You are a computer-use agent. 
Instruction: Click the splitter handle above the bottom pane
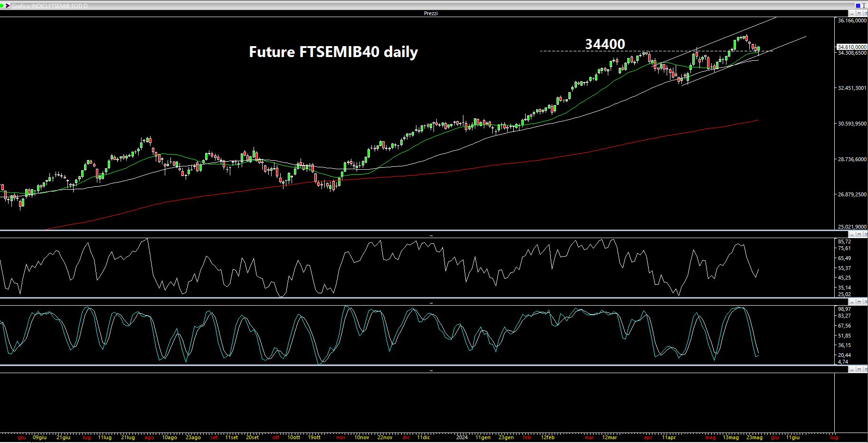point(431,370)
